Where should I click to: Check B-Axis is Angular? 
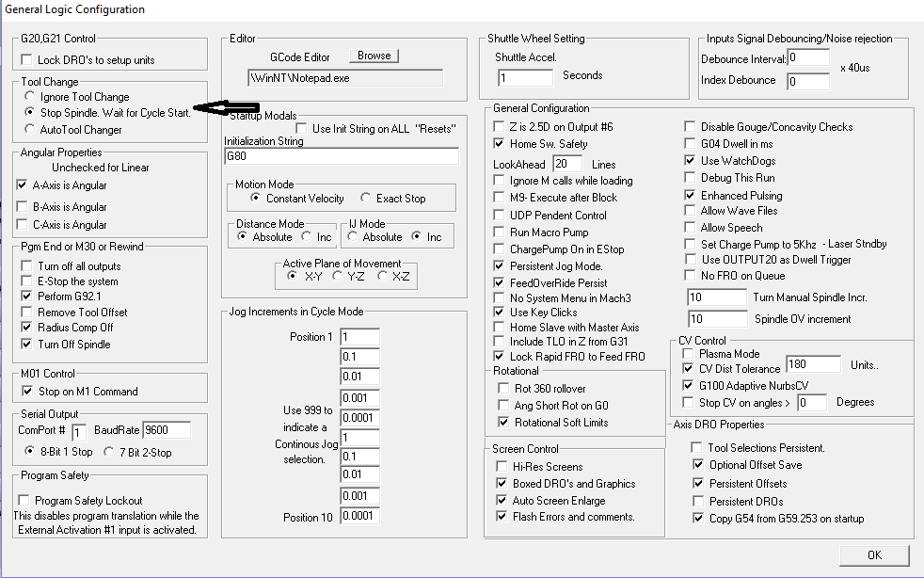pos(22,206)
